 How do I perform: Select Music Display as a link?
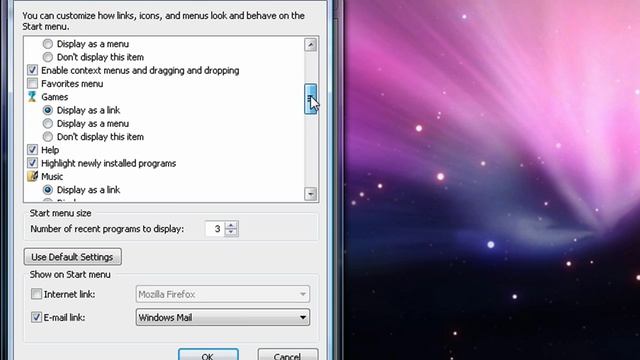pos(48,190)
